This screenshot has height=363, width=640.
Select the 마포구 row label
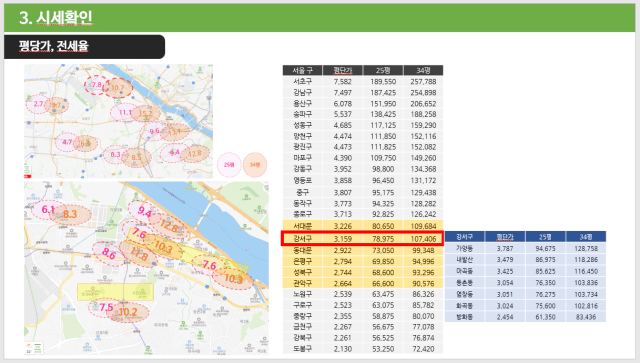302,158
